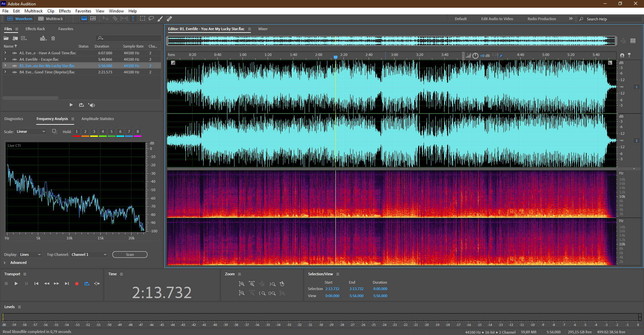Delete selected file with trash icon
The width and height of the screenshot is (644, 335).
click(53, 38)
